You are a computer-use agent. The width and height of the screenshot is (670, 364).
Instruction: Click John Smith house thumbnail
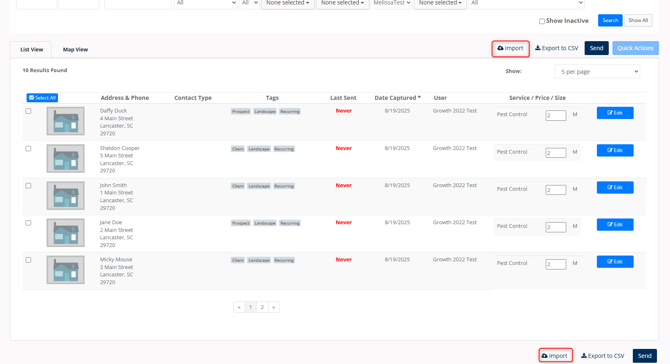[x=65, y=196]
